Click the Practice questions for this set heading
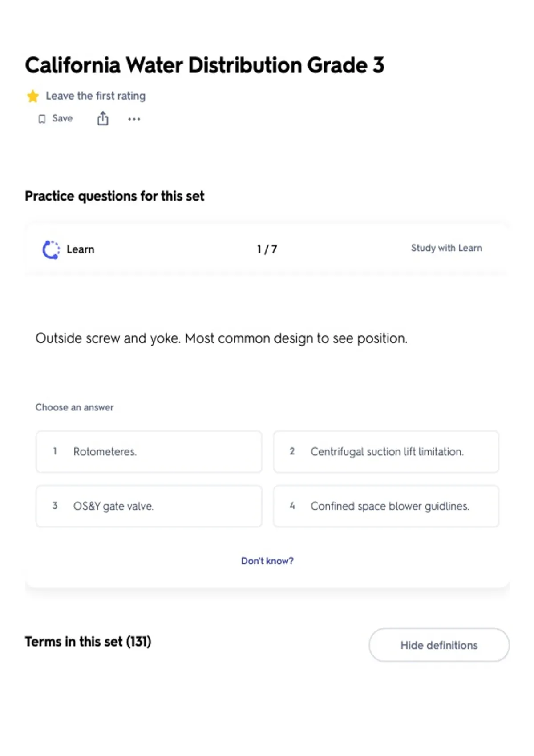This screenshot has height=756, width=534. (x=115, y=196)
